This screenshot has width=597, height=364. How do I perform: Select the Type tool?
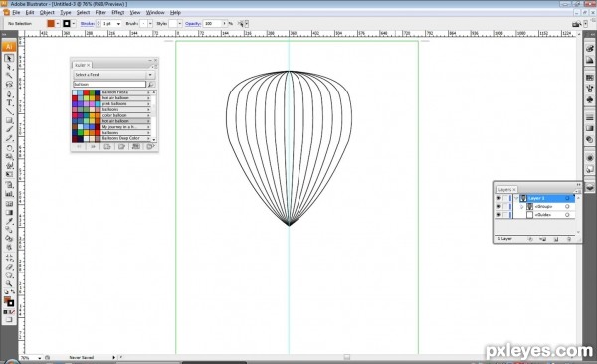(x=9, y=102)
